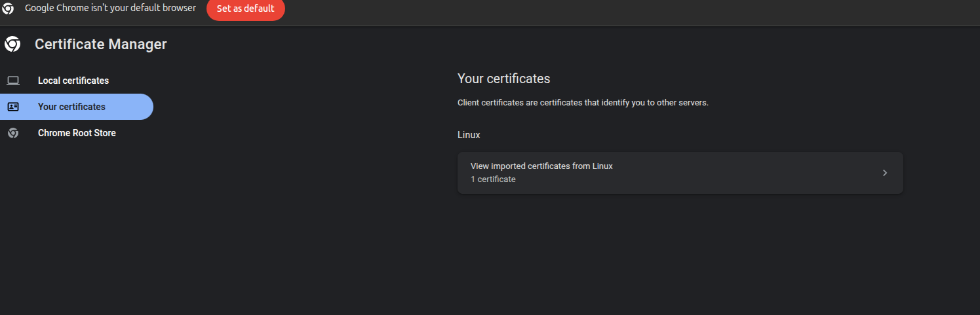The image size is (980, 315).
Task: Go to the Chrome Root Store section
Action: (x=77, y=133)
